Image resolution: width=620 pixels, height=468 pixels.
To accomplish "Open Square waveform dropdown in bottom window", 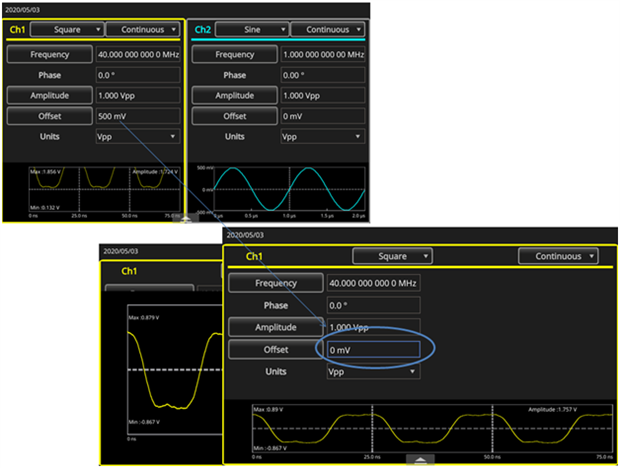I will (392, 256).
